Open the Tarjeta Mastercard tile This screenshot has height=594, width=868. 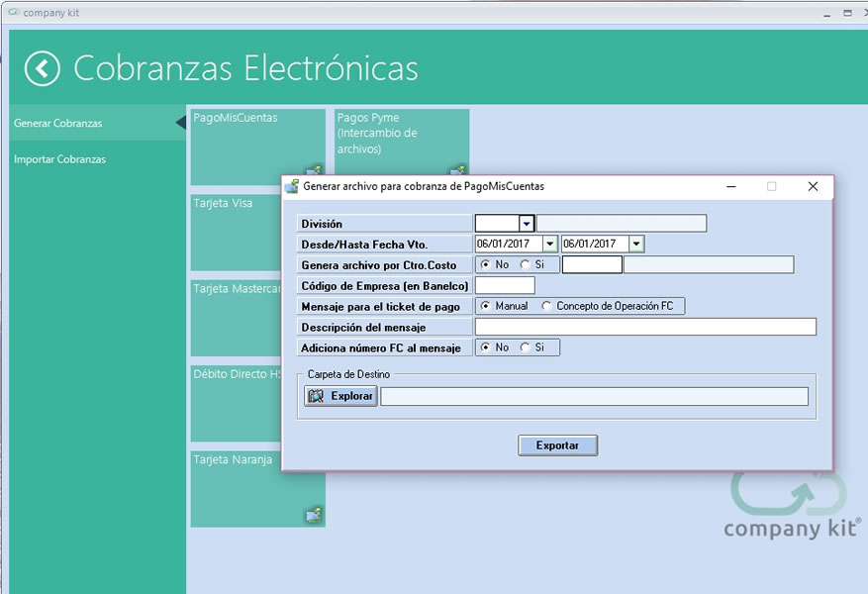237,318
